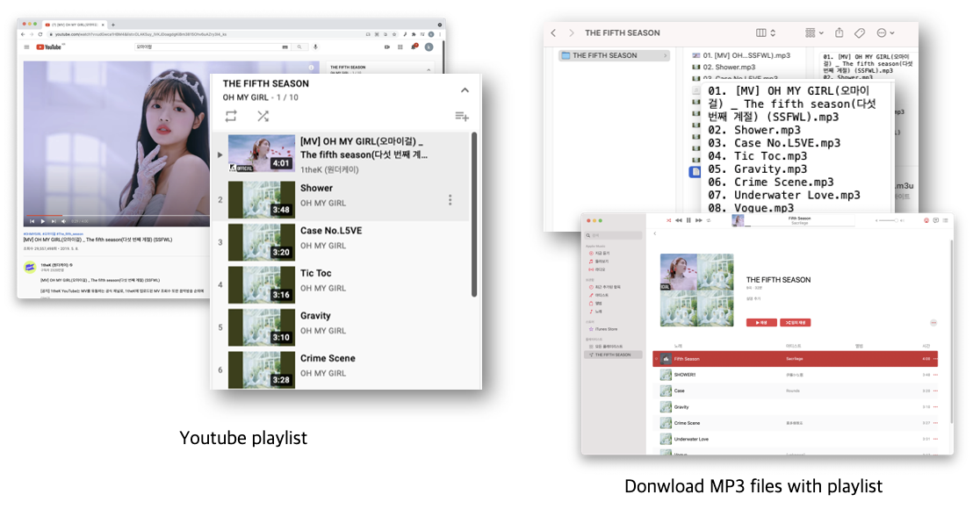Open the round more options ellipsis in Music playlist

[933, 323]
